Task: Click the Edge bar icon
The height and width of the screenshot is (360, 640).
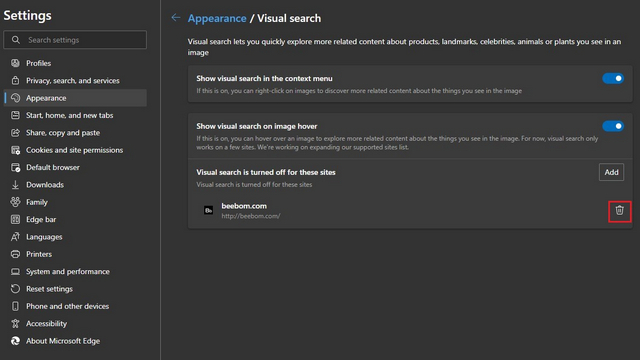Action: [x=16, y=219]
